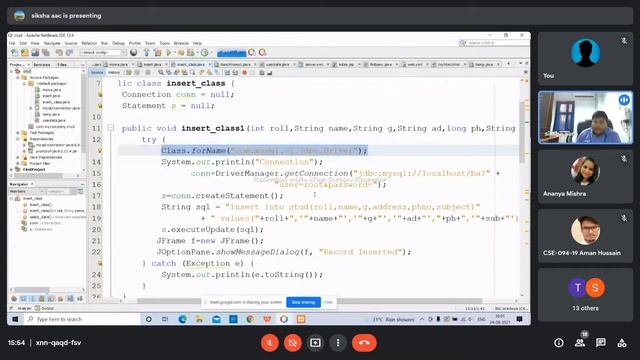Select the presenter's live video tile

click(x=585, y=118)
